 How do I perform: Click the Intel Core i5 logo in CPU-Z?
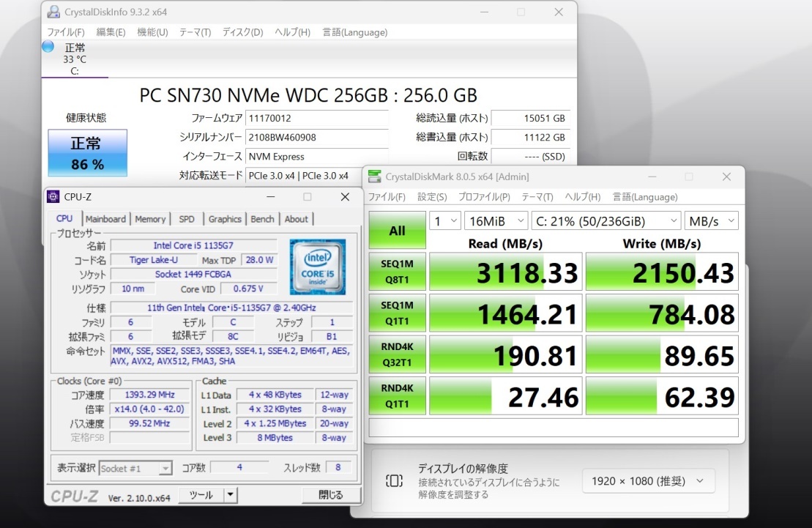click(x=318, y=267)
